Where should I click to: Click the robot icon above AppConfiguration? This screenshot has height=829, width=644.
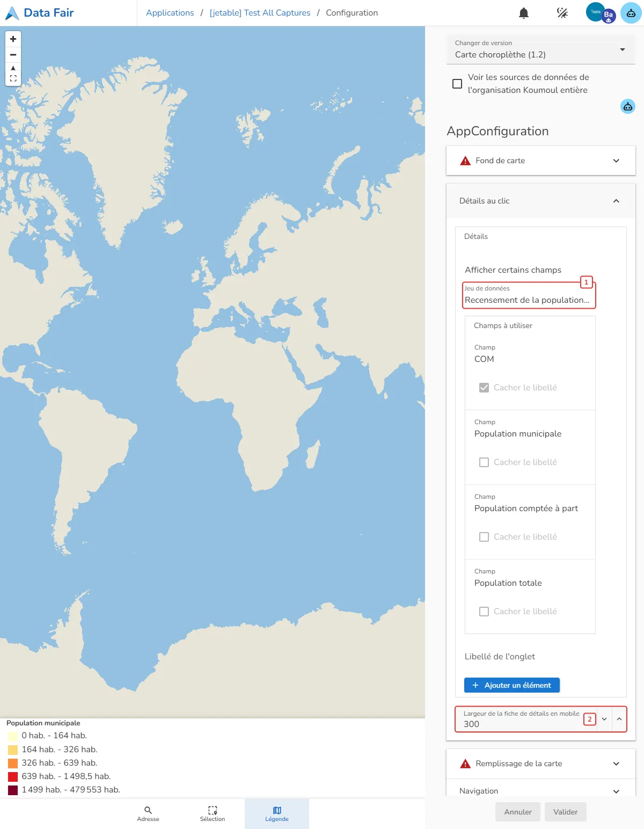coord(628,106)
